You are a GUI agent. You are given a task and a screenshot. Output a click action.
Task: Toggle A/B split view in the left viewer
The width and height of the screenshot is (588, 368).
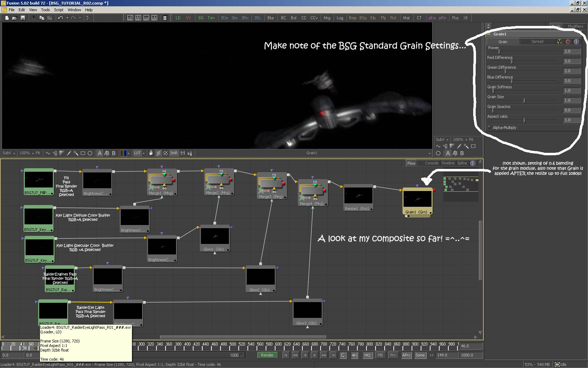point(107,153)
